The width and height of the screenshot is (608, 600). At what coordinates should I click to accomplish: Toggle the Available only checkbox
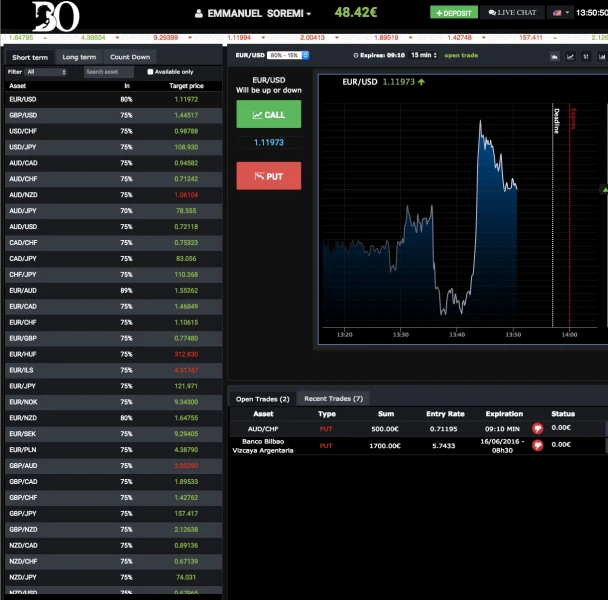(150, 72)
